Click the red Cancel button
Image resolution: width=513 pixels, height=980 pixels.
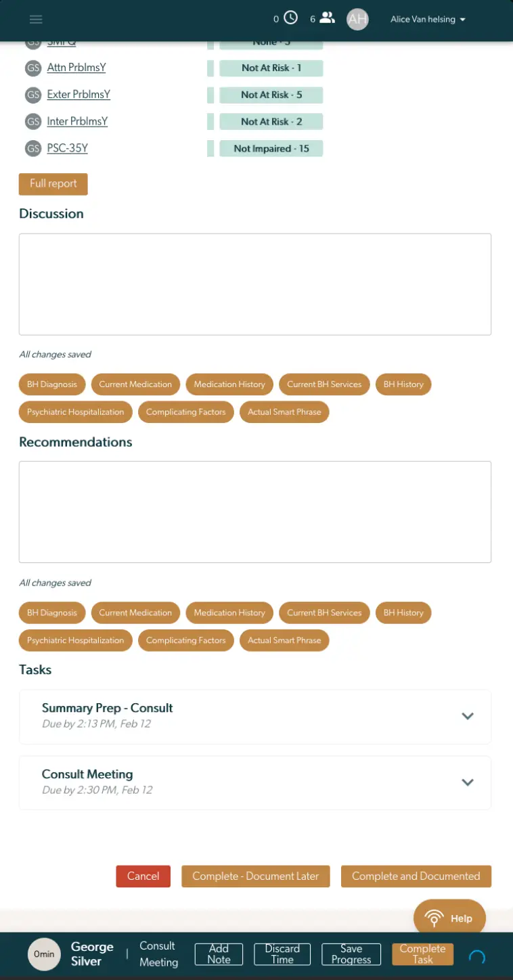[x=143, y=876]
